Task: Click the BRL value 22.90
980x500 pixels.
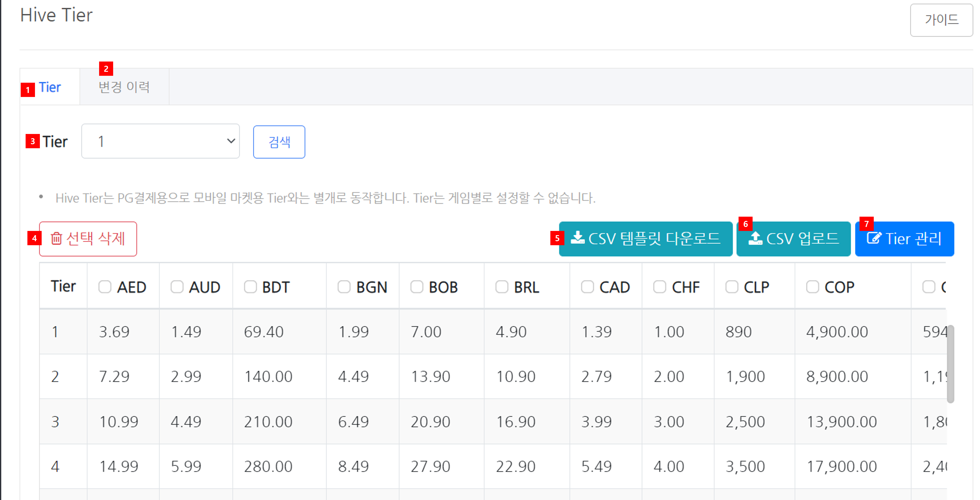Action: pyautogui.click(x=516, y=466)
